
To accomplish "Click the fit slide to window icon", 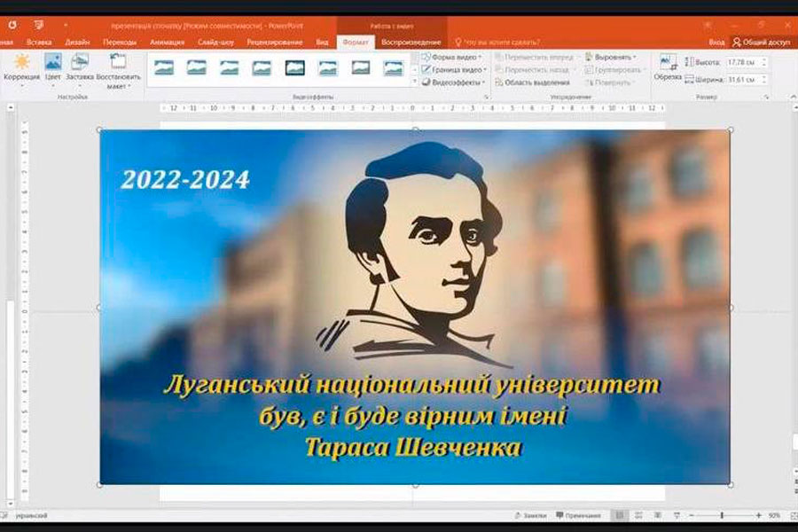I will (x=794, y=516).
